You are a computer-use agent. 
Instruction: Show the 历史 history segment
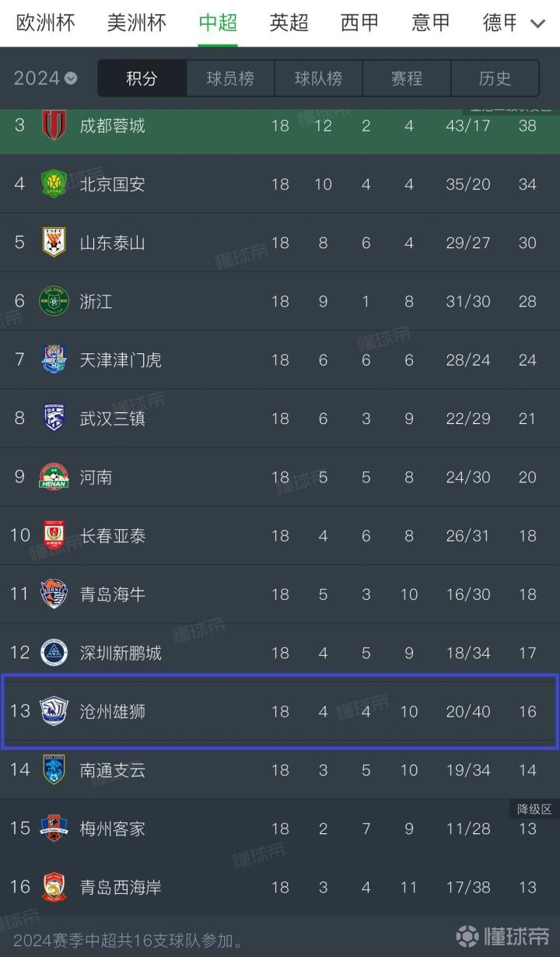[495, 79]
